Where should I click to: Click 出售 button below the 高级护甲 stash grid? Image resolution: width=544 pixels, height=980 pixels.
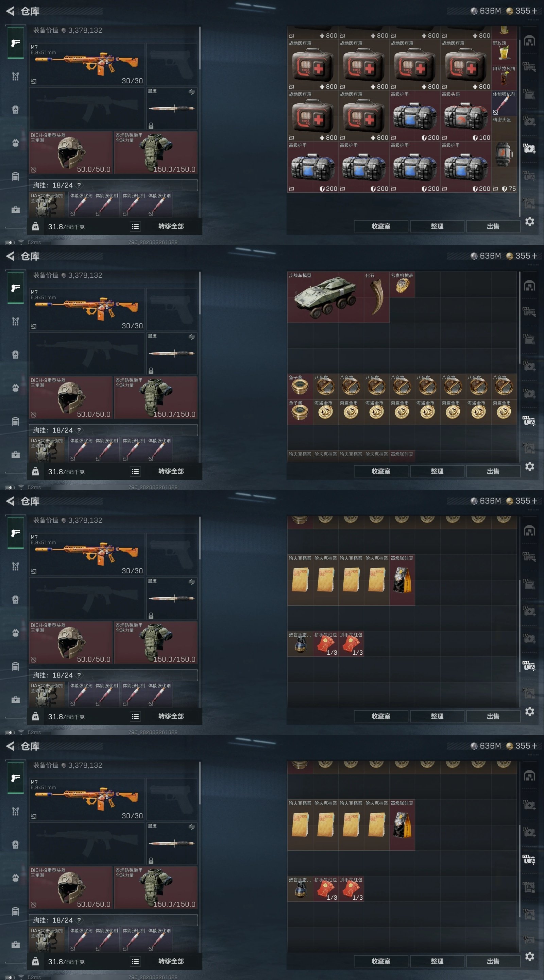(493, 226)
